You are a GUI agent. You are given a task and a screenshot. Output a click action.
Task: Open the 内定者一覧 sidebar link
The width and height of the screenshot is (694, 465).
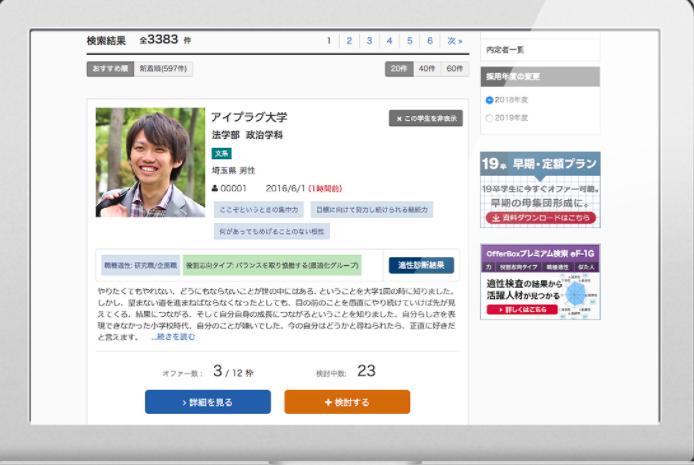tap(506, 49)
